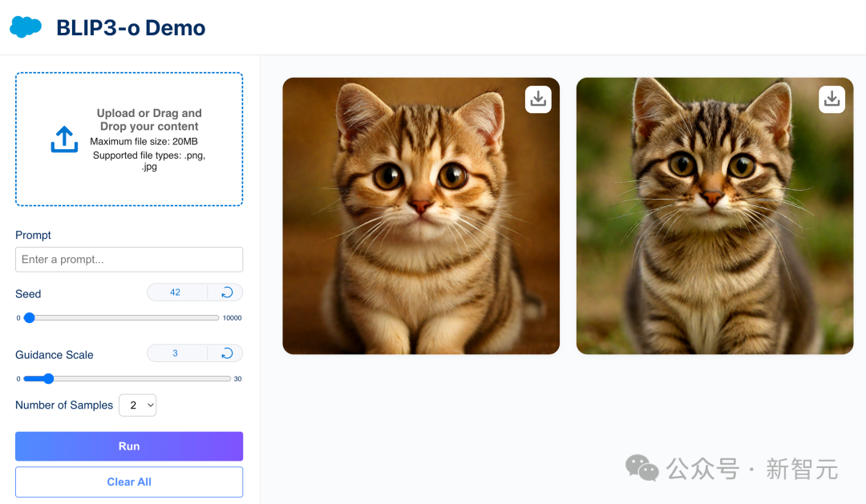
Task: Reset the Seed value with refresh icon
Action: tap(227, 292)
